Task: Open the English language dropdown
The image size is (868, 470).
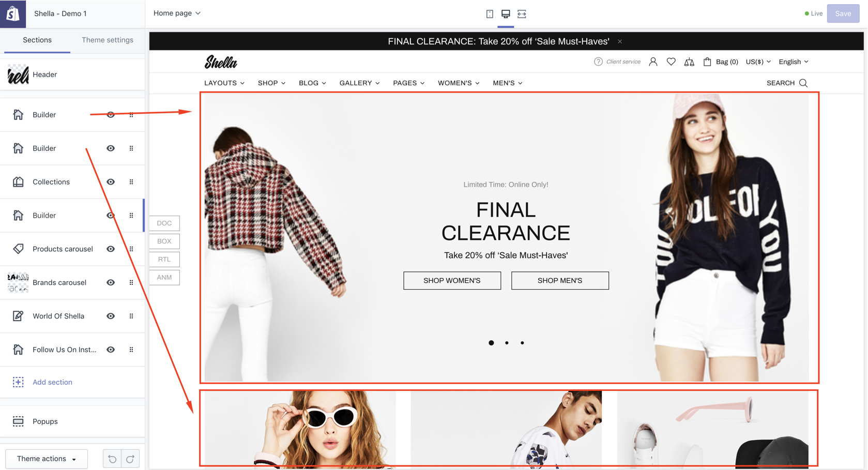Action: tap(793, 62)
